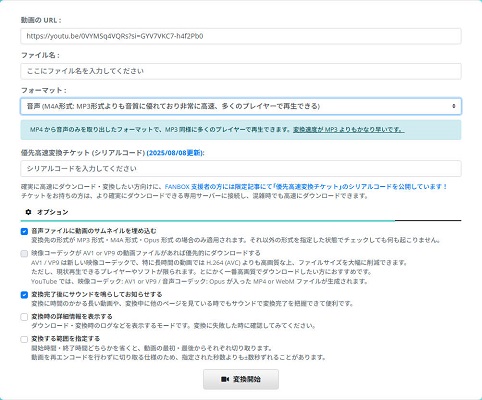Open the 変換速度がMP3よりもかなり早いです link
This screenshot has height=400, width=482.
coord(349,129)
